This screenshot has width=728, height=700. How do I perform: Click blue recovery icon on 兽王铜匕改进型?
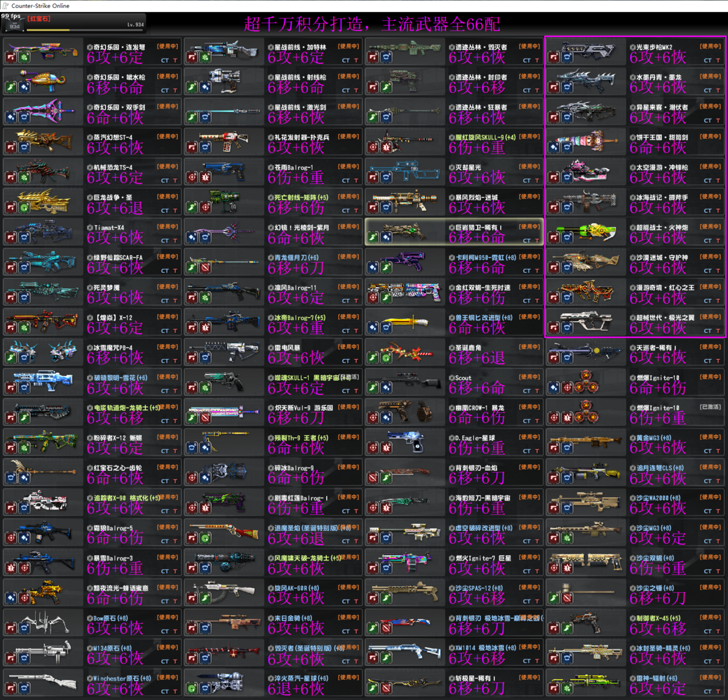pyautogui.click(x=386, y=327)
